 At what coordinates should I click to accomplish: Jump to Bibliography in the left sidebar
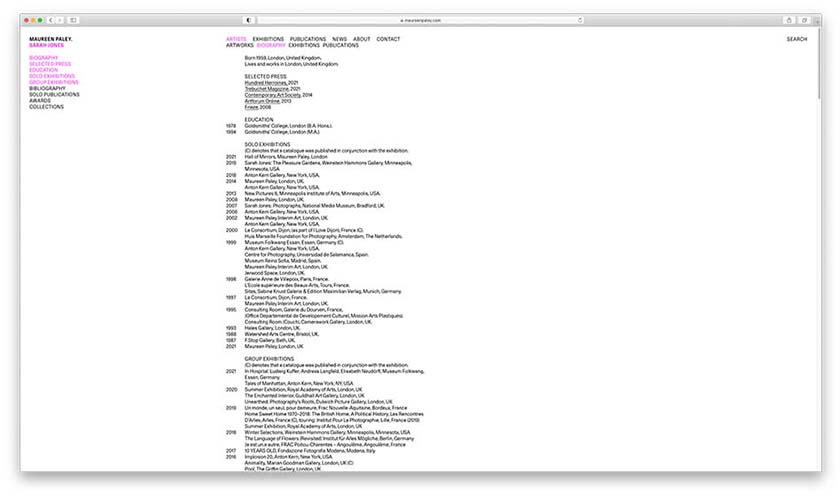click(x=47, y=88)
